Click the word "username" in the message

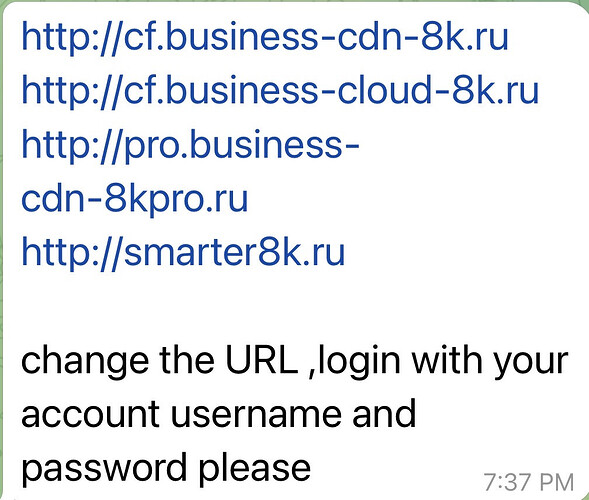click(x=256, y=415)
